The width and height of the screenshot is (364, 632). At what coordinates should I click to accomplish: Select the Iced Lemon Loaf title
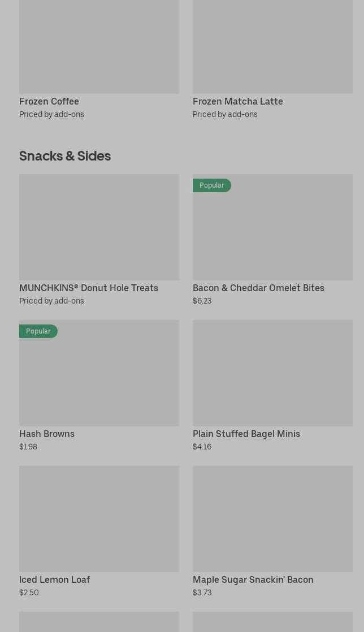54,580
